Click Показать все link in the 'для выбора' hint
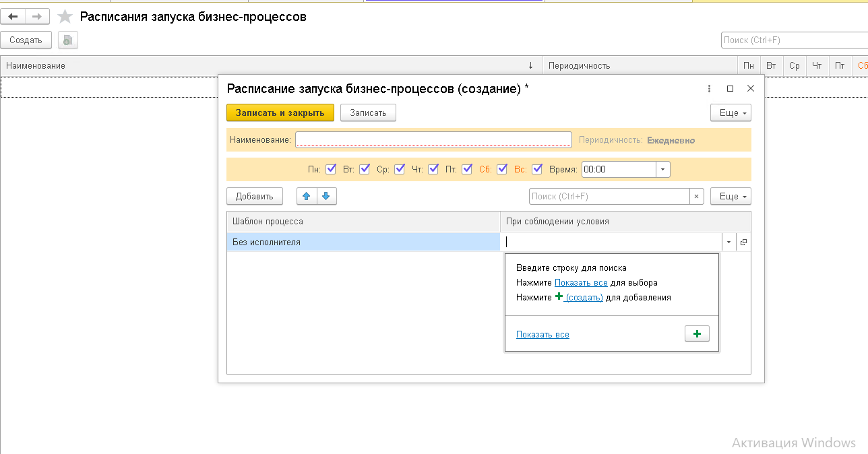The image size is (868, 454). click(x=581, y=282)
